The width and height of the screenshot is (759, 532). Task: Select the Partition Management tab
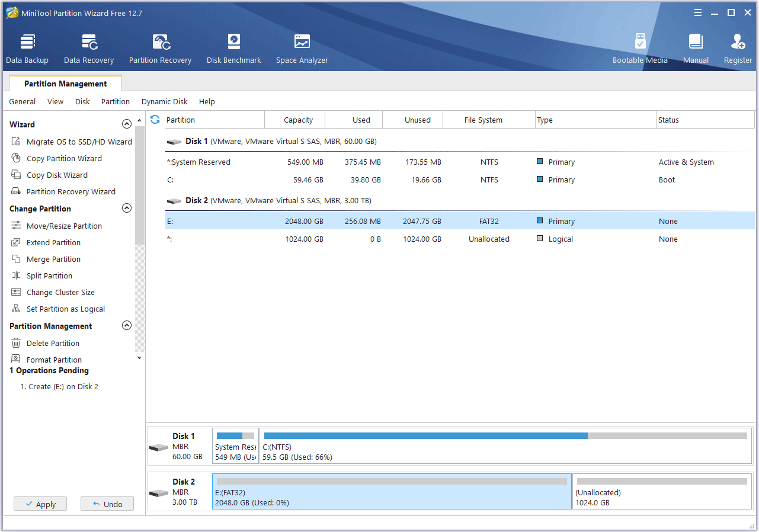pos(66,84)
